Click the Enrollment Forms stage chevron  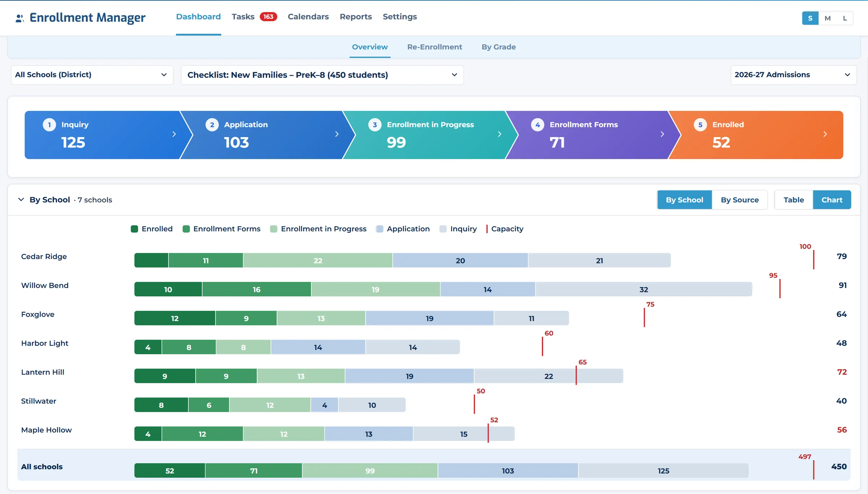click(662, 134)
